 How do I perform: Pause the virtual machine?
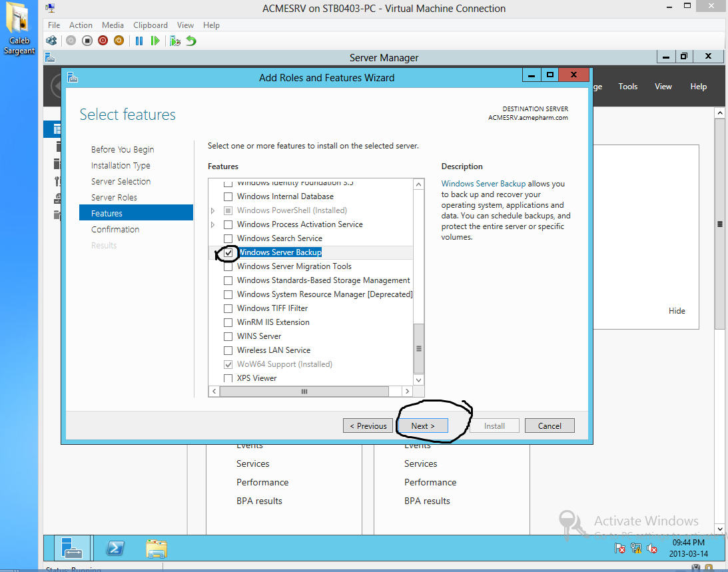click(139, 41)
